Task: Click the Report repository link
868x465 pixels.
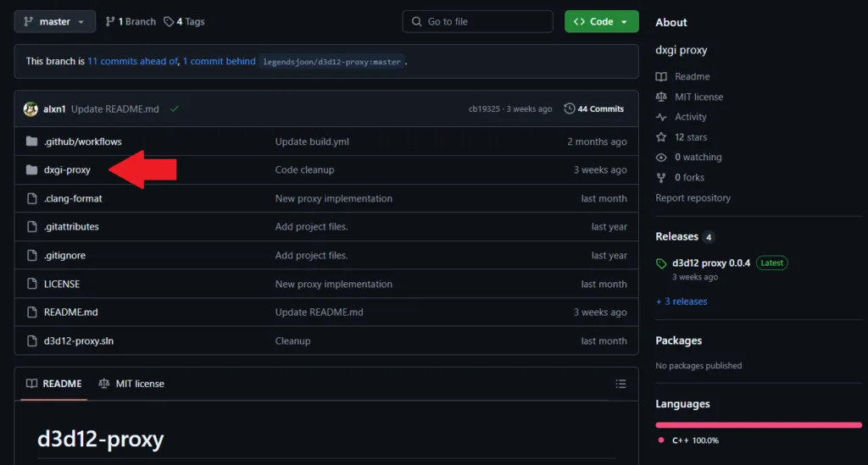Action: (x=693, y=198)
